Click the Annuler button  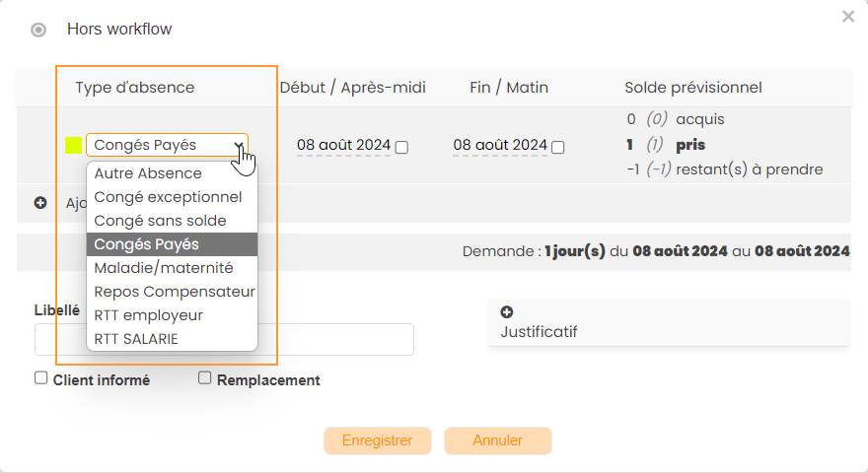point(497,440)
